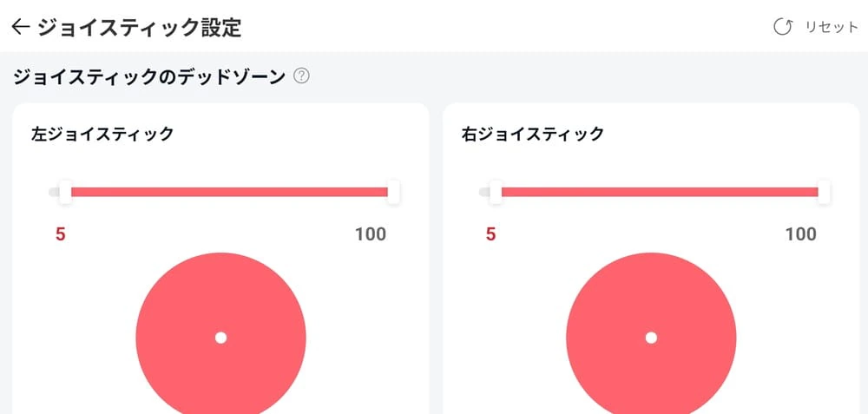Click the right joystick maximum value 100
This screenshot has height=414, width=868.
point(801,234)
